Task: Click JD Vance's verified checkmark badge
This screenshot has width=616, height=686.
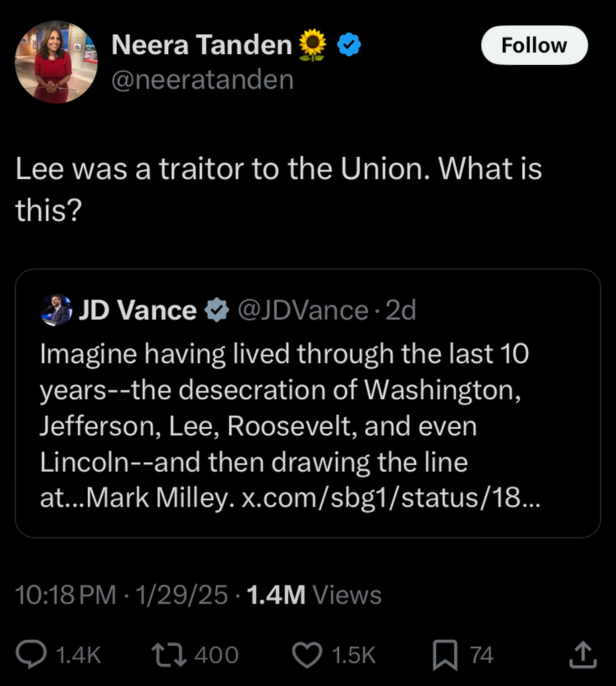Action: click(217, 310)
